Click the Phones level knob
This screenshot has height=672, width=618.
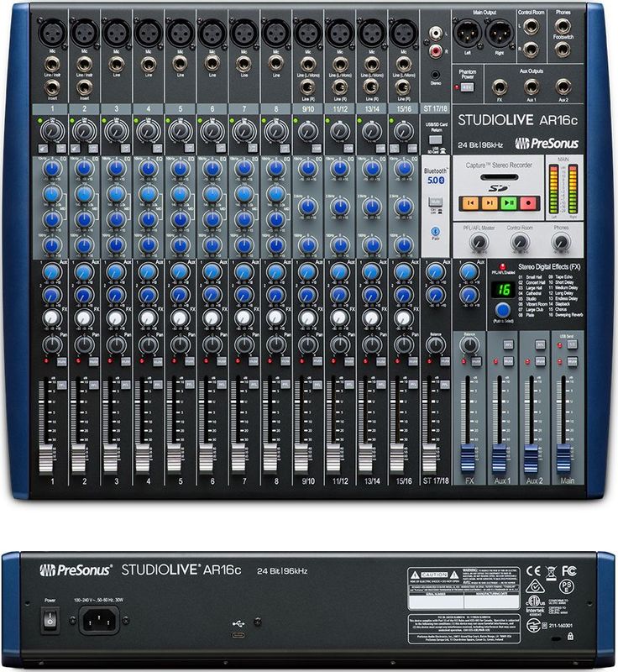(x=561, y=242)
